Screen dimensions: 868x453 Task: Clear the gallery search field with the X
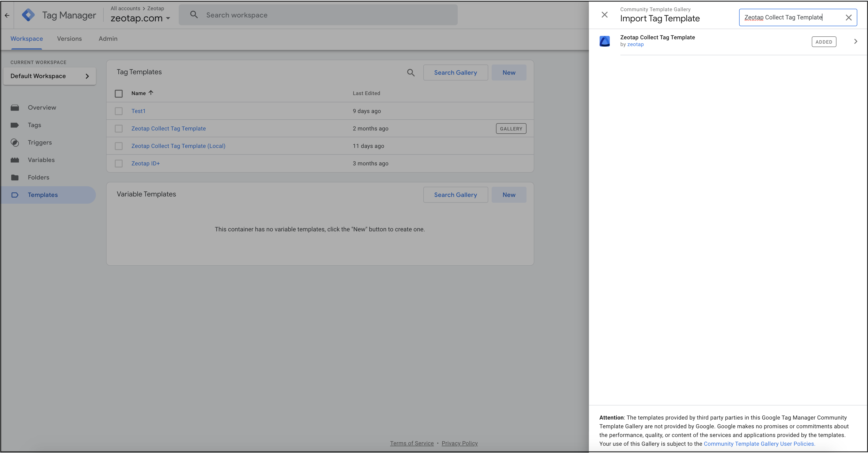point(849,17)
